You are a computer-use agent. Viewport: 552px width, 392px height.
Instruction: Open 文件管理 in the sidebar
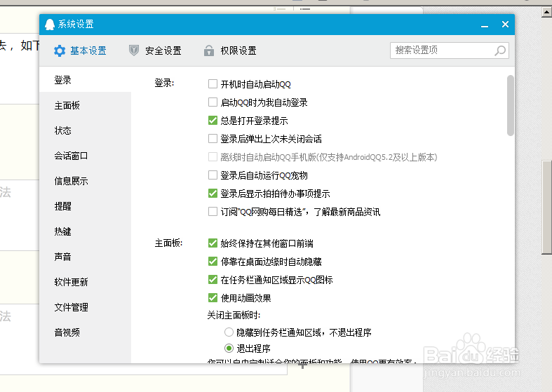tap(85, 307)
